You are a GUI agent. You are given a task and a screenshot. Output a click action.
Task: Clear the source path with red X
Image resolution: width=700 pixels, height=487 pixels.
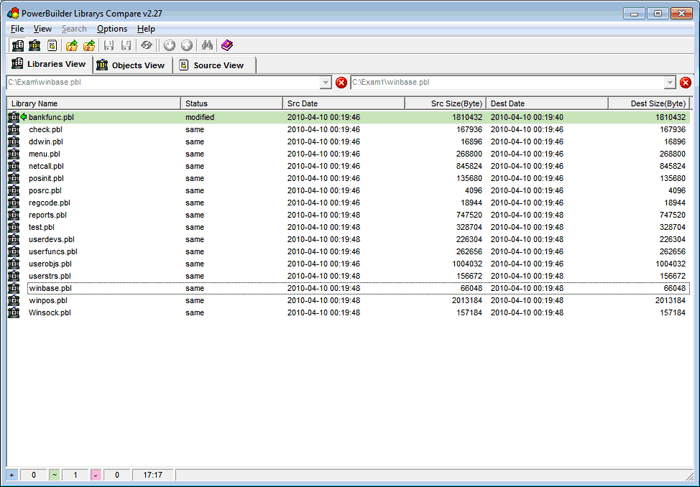[341, 83]
